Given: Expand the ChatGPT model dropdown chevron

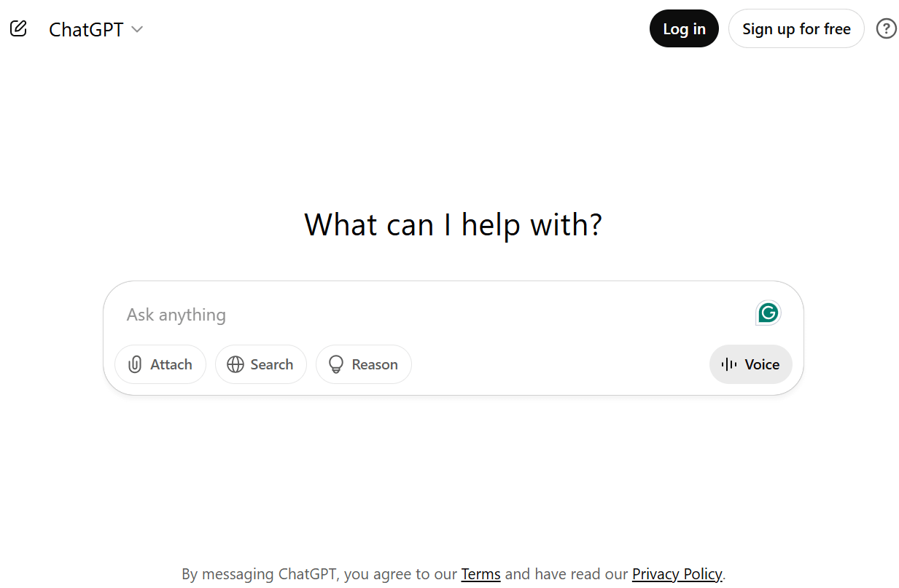Looking at the screenshot, I should tap(137, 29).
